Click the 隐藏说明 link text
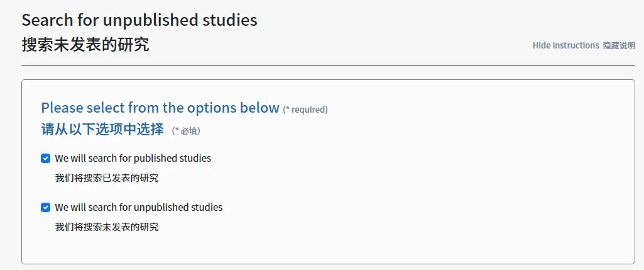The height and width of the screenshot is (270, 644). pyautogui.click(x=619, y=46)
